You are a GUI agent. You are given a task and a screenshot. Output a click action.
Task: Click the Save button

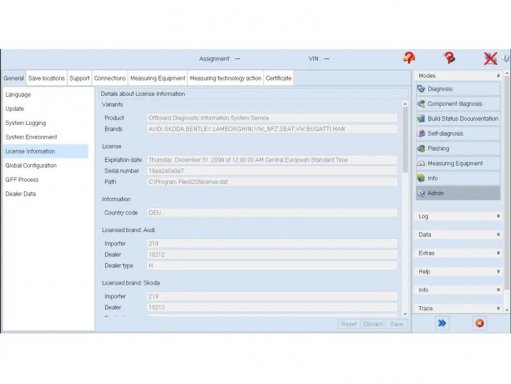coord(396,324)
